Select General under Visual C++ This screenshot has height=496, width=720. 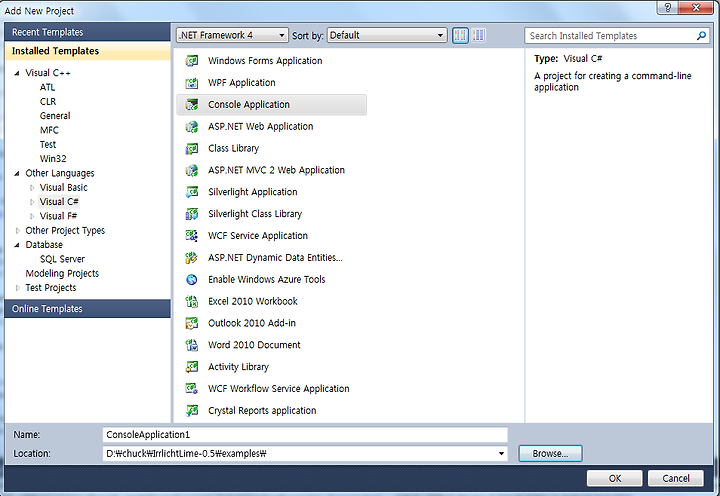(x=55, y=116)
